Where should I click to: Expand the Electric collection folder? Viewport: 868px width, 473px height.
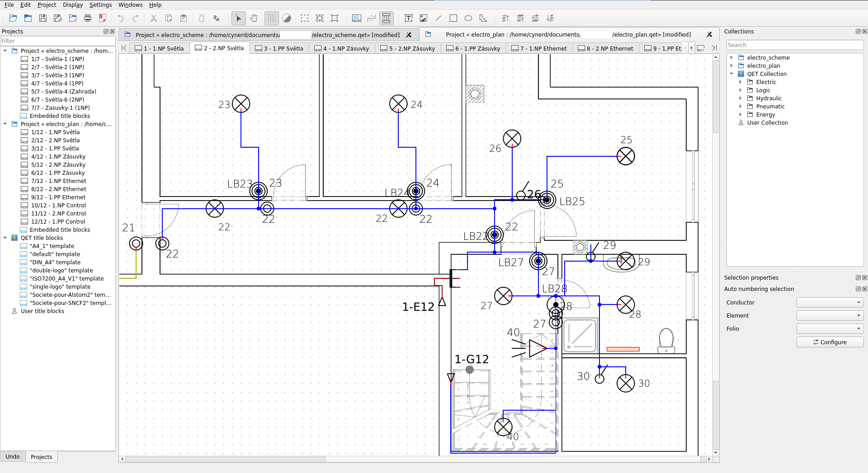coord(741,82)
